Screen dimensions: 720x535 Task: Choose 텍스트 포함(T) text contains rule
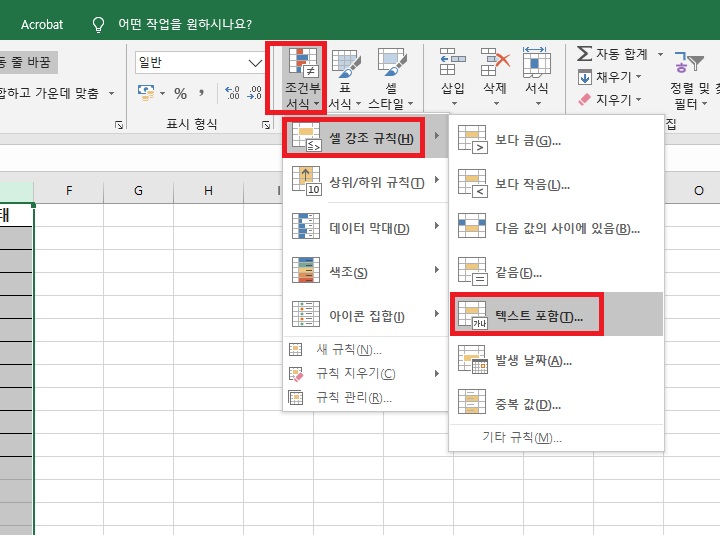tap(556, 315)
